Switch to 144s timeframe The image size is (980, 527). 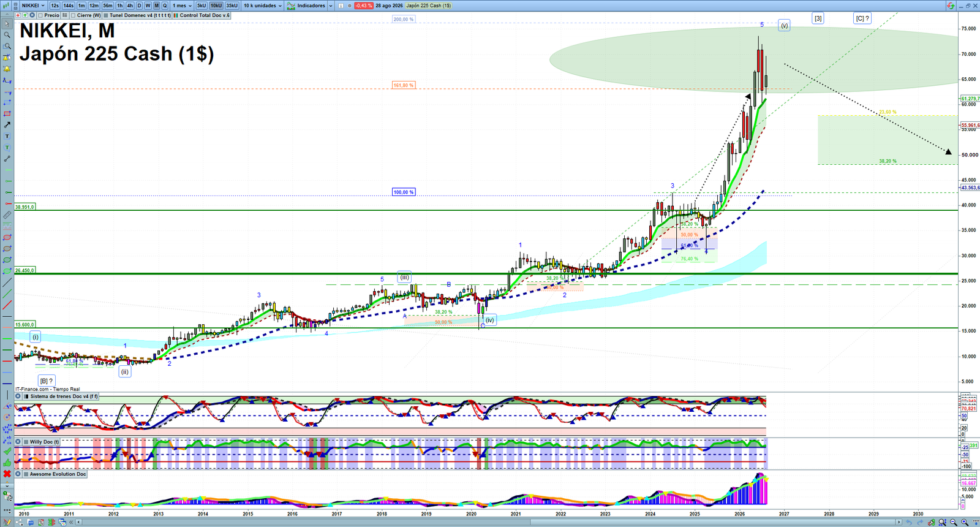68,6
